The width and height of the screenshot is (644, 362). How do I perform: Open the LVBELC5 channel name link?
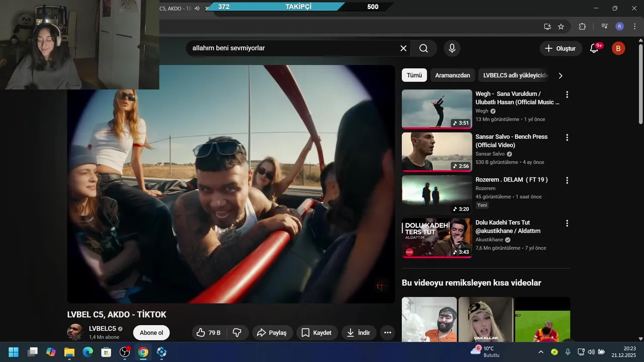coord(103,328)
